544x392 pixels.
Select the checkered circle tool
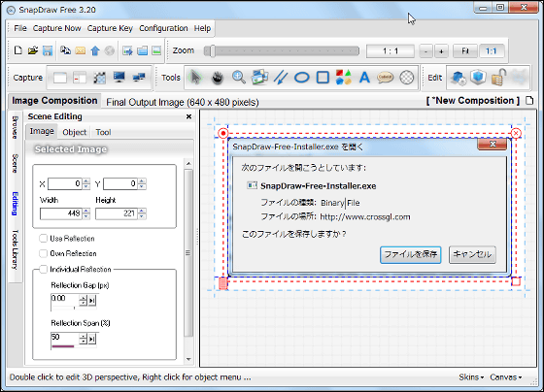407,78
